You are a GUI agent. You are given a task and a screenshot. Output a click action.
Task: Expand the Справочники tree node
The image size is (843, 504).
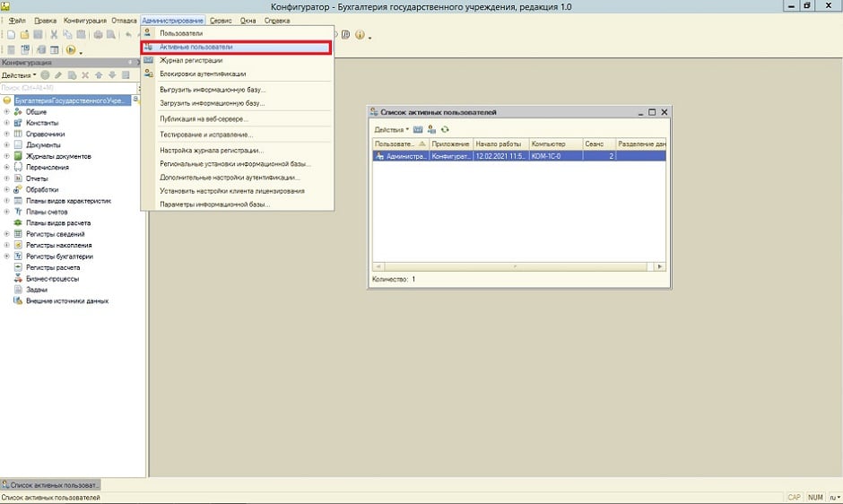point(7,134)
